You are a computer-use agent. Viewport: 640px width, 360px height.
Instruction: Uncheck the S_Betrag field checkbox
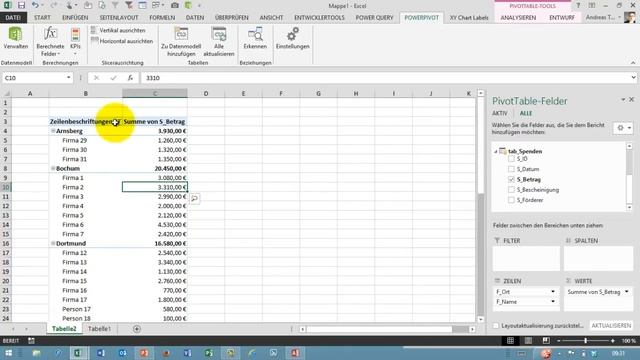pos(511,180)
